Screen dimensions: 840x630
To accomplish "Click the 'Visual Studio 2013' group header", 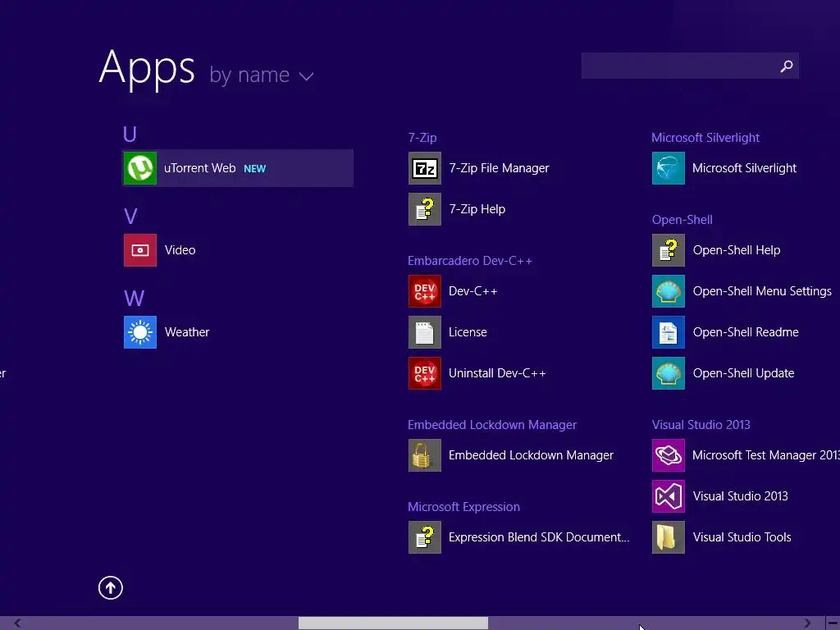I will (701, 425).
